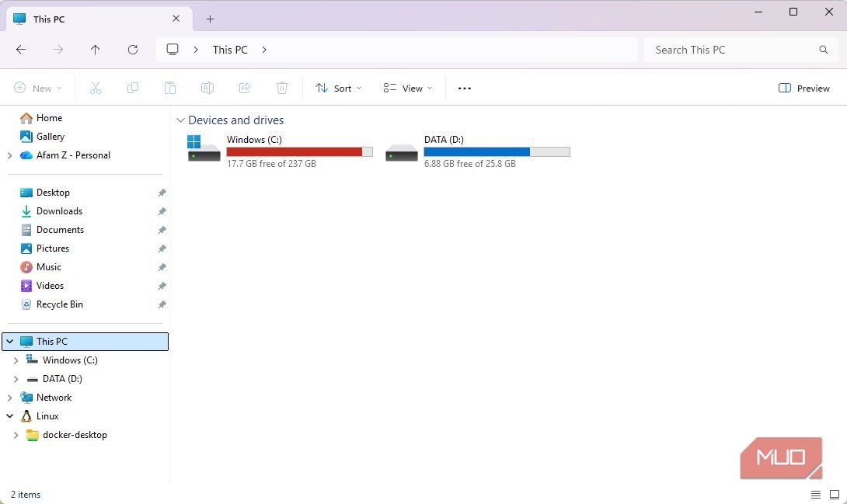Select docker-desktop under Linux

coord(75,435)
